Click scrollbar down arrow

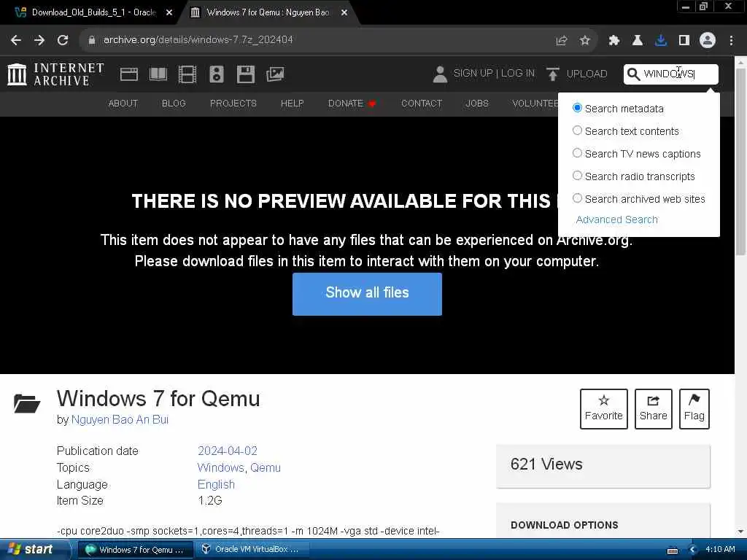pyautogui.click(x=741, y=531)
